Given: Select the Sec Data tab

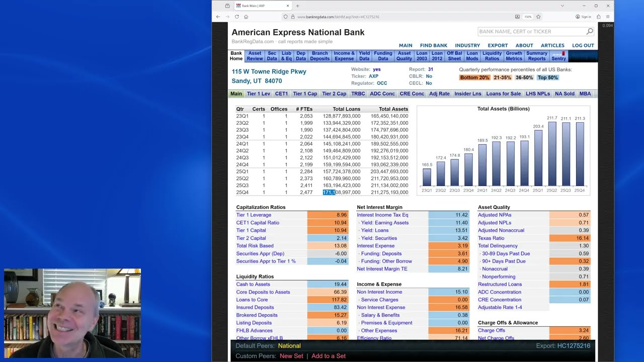Looking at the screenshot, I should tap(272, 56).
